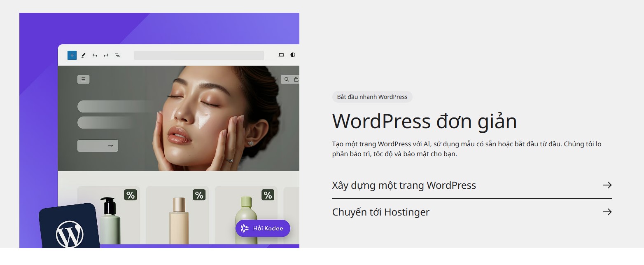
Task: Click the desktop preview icon
Action: 282,55
